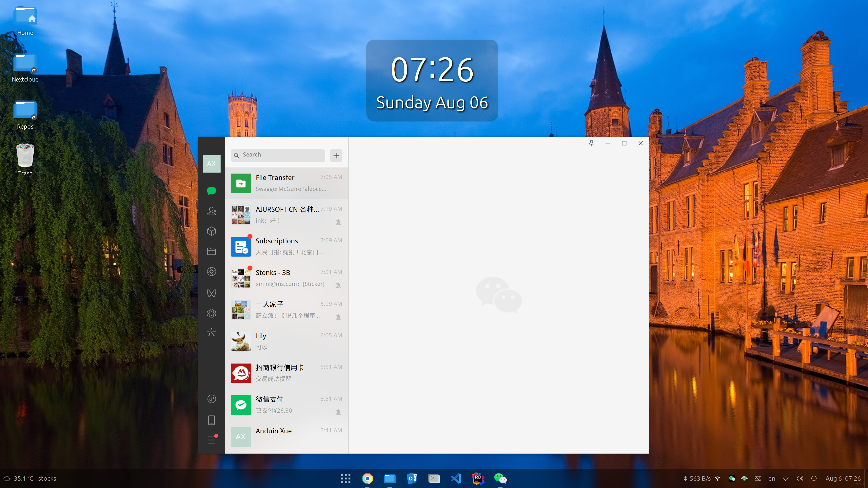Click the green Chats bubble icon
The image size is (868, 488).
(x=211, y=191)
